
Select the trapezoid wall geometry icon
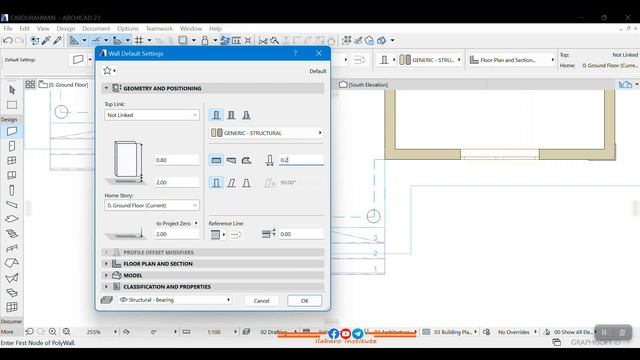coord(231,160)
